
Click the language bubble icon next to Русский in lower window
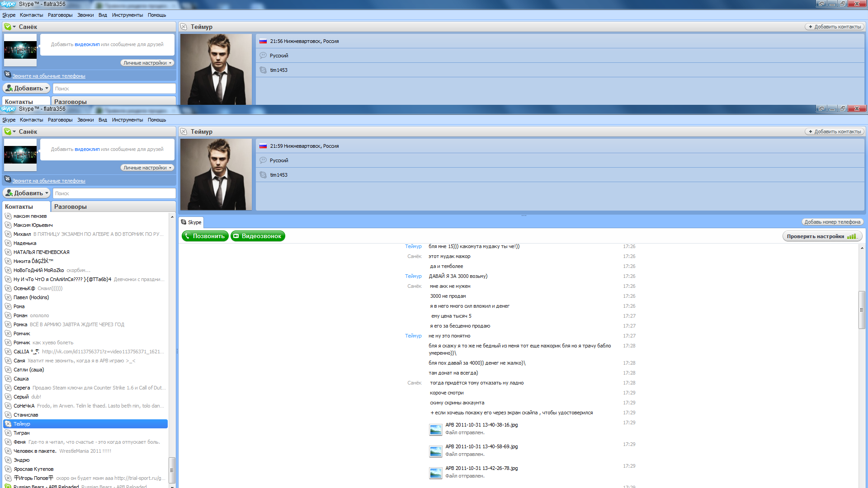263,160
